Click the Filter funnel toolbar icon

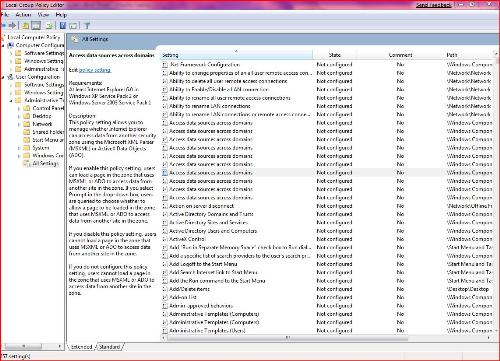[87, 26]
